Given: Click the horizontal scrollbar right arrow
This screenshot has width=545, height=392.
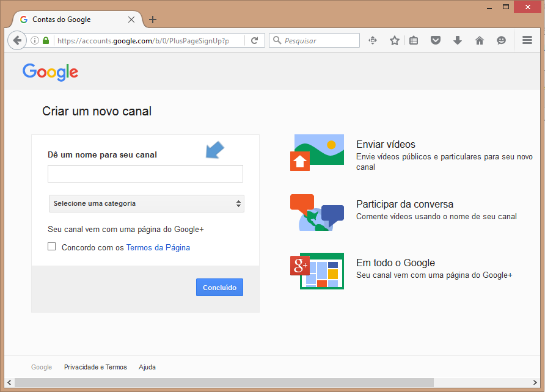Looking at the screenshot, I should point(535,383).
